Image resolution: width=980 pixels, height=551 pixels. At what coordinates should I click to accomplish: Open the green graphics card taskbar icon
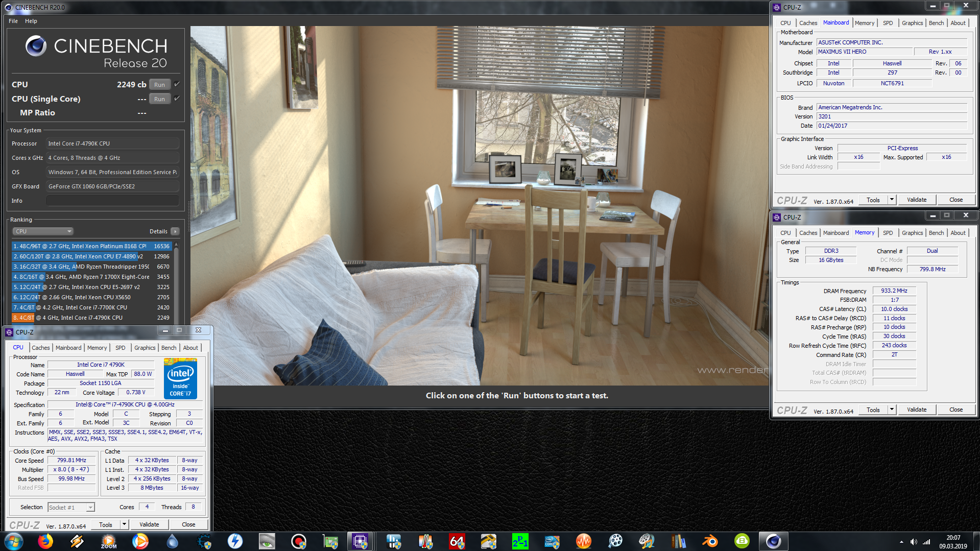point(330,541)
